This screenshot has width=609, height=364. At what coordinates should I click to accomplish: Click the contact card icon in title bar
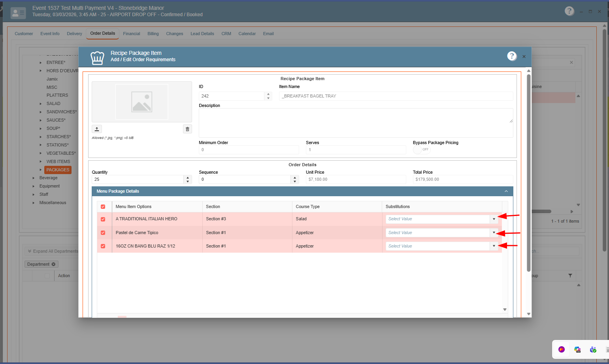pos(18,13)
